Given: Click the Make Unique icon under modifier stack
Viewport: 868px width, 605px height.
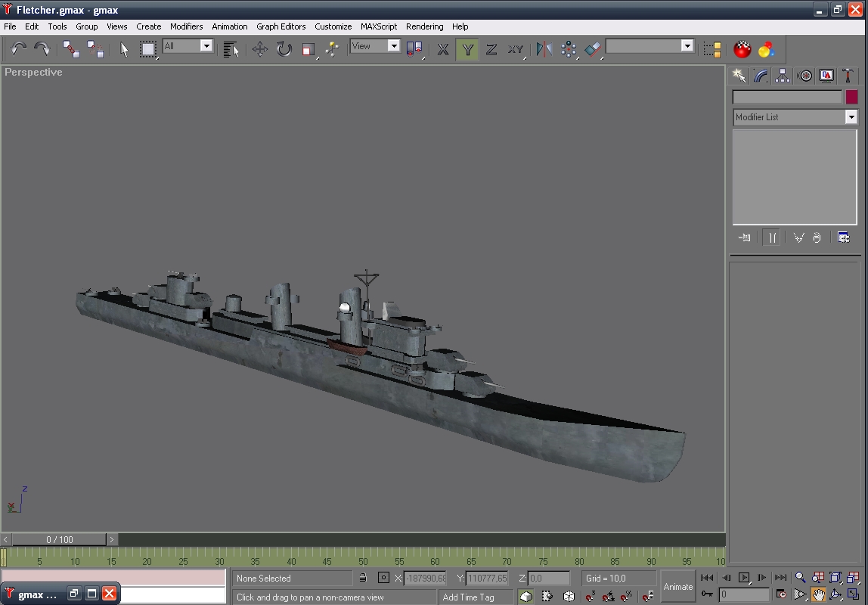Looking at the screenshot, I should pyautogui.click(x=798, y=237).
